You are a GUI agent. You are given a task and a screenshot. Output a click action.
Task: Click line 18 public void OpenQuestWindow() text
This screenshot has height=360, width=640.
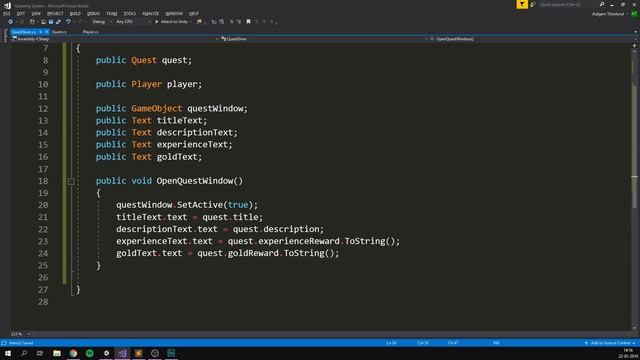tap(169, 181)
